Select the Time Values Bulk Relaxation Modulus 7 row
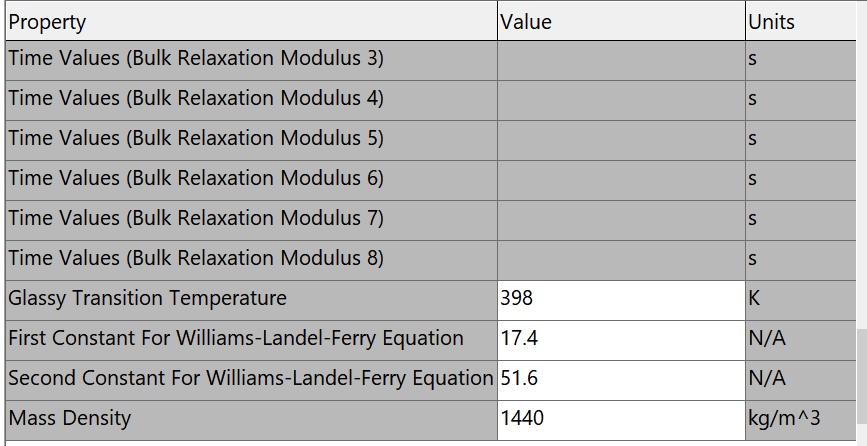Image resolution: width=867 pixels, height=446 pixels. pos(431,220)
